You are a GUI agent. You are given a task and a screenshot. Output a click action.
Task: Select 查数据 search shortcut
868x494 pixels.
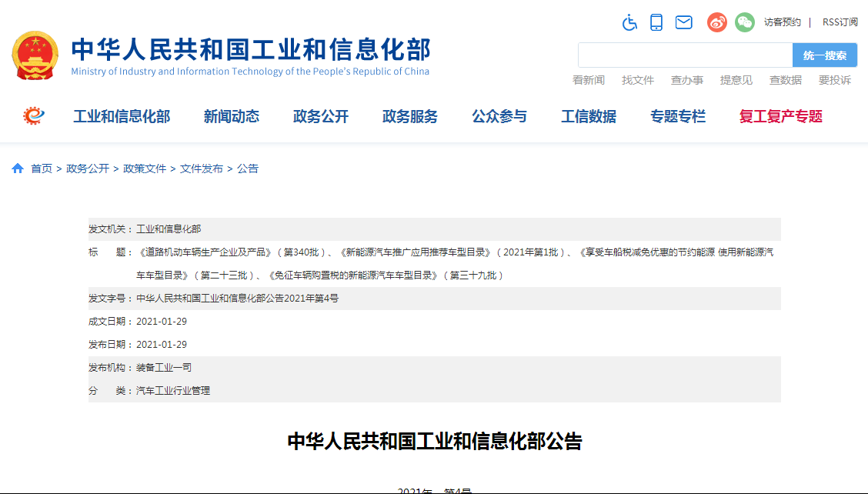point(786,80)
